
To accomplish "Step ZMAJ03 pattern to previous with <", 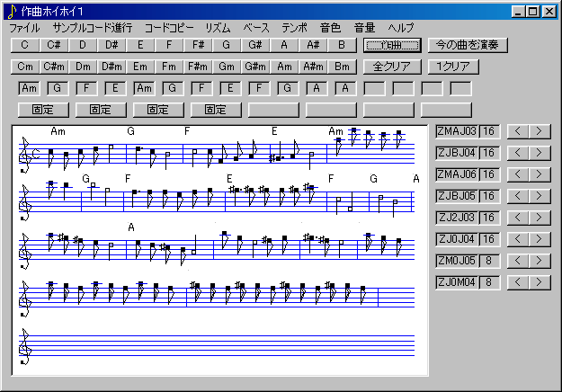I will point(518,131).
